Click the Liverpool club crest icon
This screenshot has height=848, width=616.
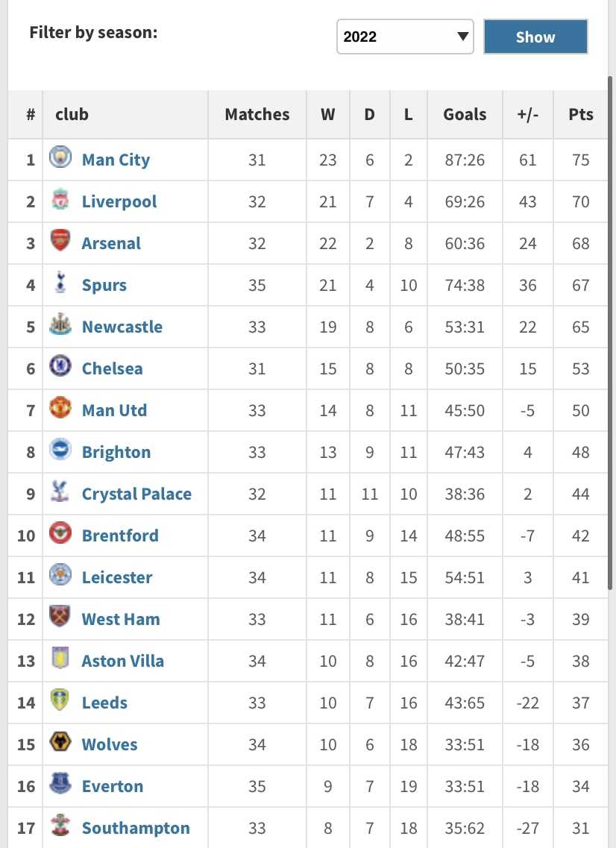(x=60, y=200)
